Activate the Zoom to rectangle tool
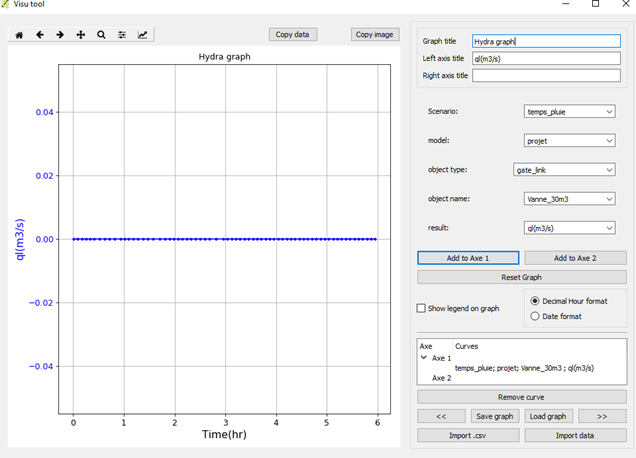Screen dimensions: 636x458 [x=101, y=35]
